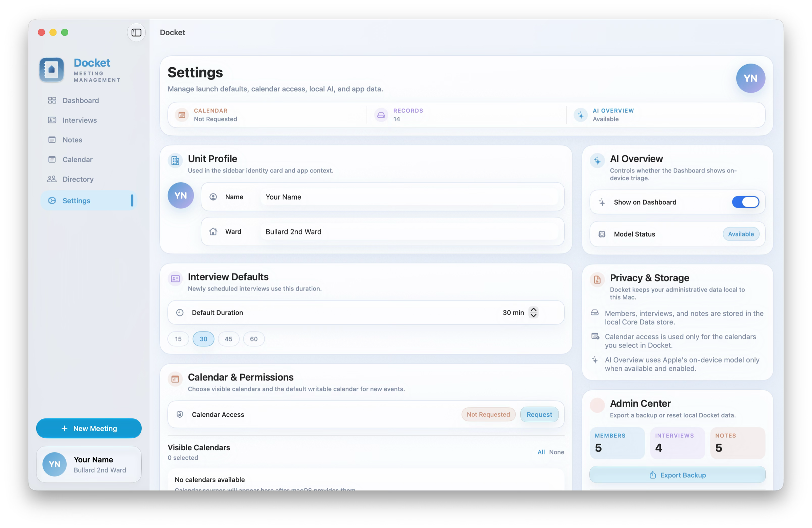This screenshot has height=528, width=812.
Task: Click the Dashboard grid icon
Action: (52, 100)
